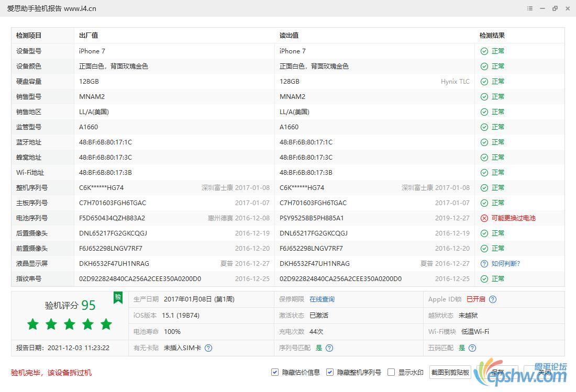
Task: Click the 电池寿命 value 100%
Action: [x=172, y=332]
